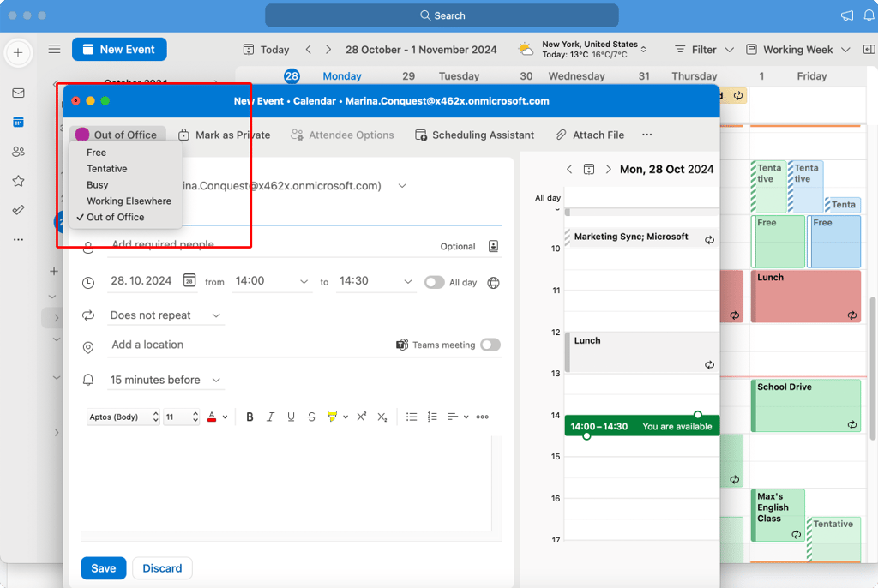Open the More apps ellipsis in the sidebar

(x=19, y=240)
